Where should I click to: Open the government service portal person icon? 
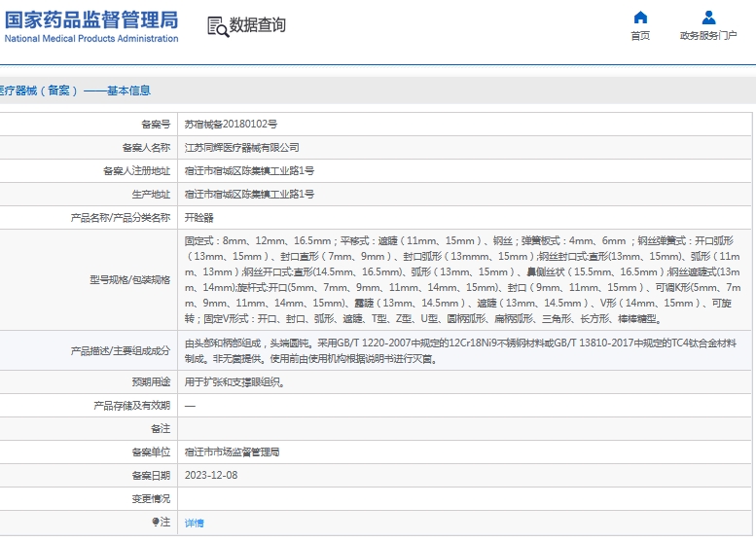click(x=708, y=18)
